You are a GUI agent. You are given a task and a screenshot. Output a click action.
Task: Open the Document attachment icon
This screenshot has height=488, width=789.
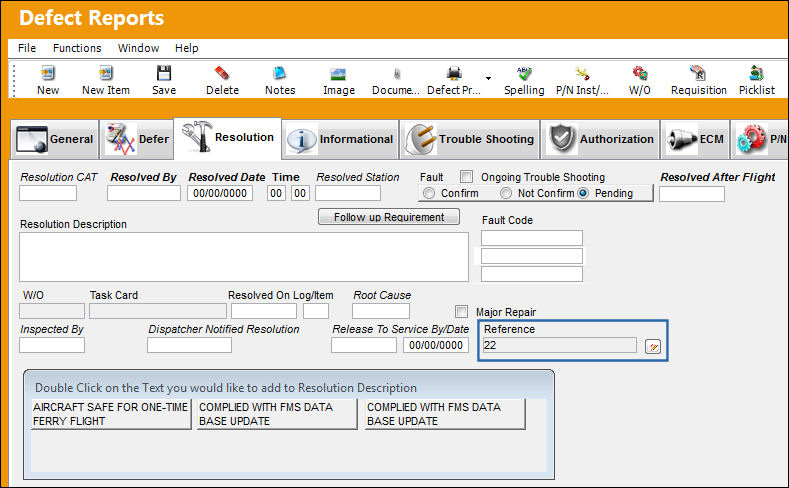click(397, 74)
